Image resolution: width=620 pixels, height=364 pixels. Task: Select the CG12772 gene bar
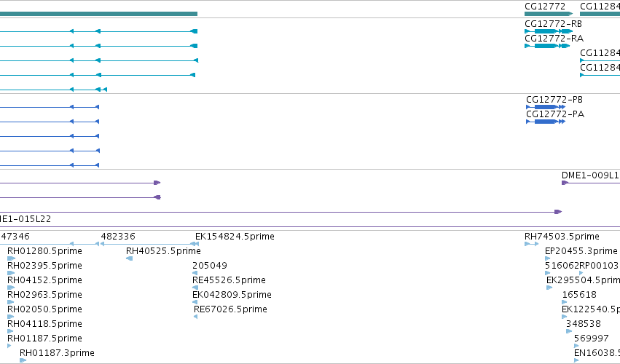pyautogui.click(x=549, y=14)
